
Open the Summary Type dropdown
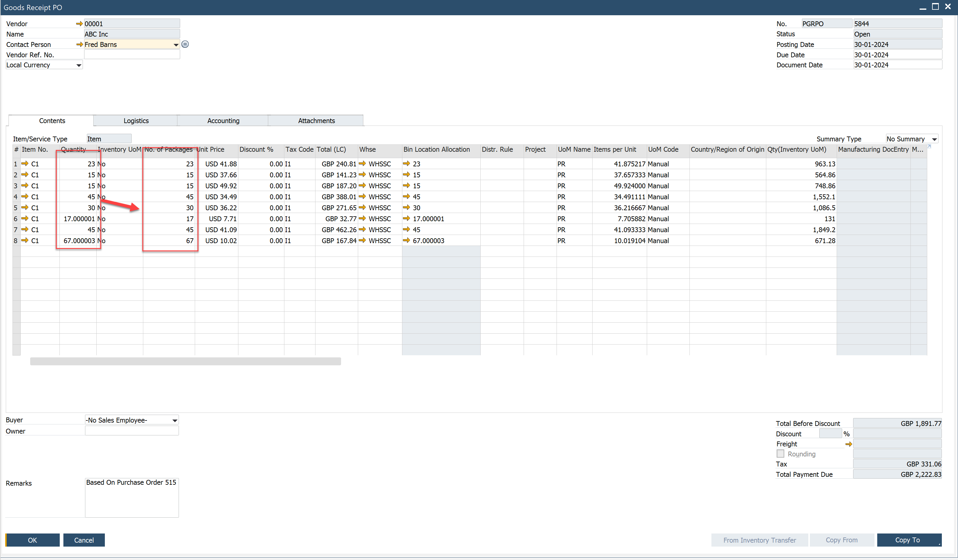934,139
